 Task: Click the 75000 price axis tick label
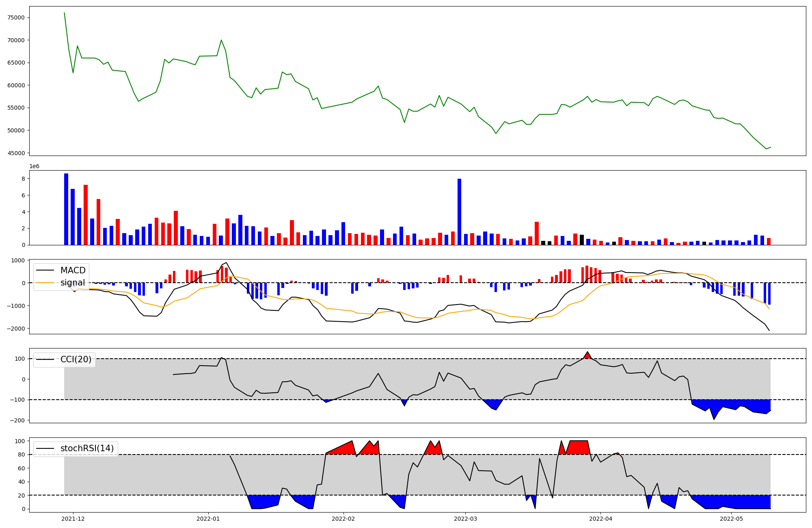pos(16,17)
